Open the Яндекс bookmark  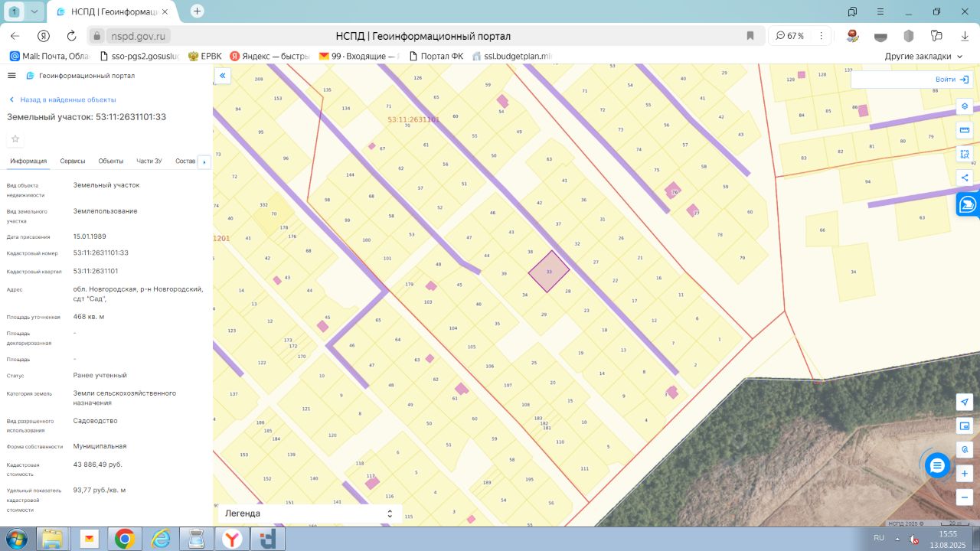269,56
